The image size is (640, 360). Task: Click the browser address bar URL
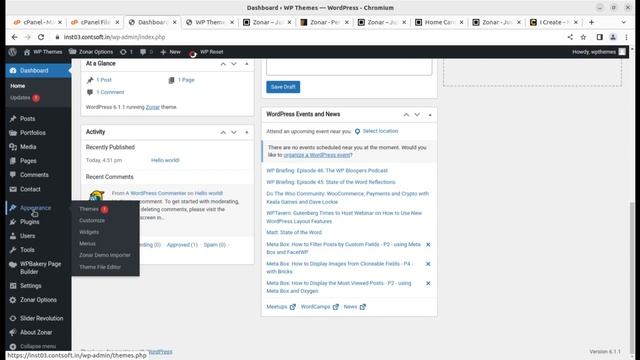(x=114, y=37)
